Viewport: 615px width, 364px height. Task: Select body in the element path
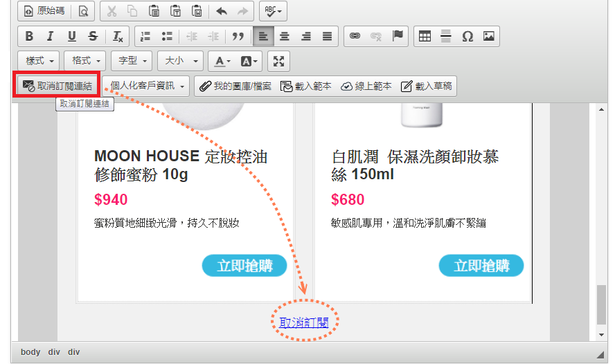[30, 352]
